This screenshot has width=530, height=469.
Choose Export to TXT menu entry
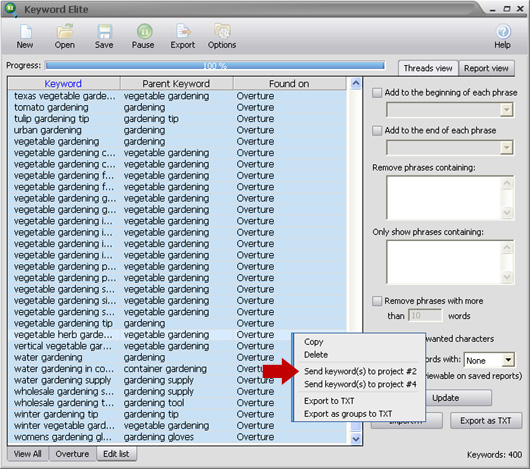[329, 401]
